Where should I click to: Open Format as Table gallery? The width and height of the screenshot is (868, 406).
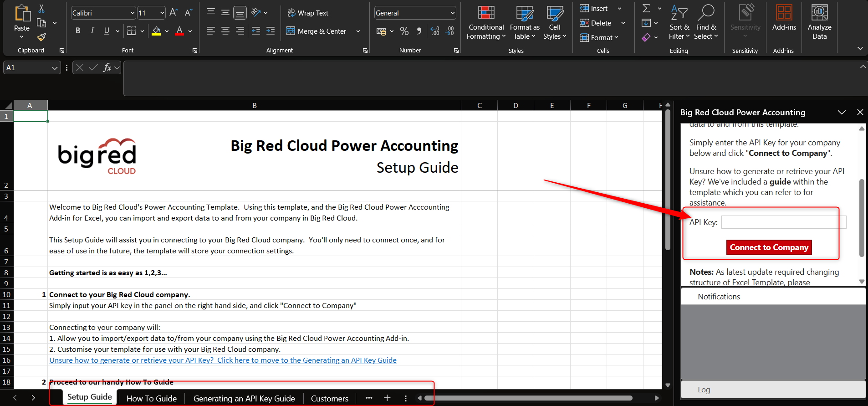[525, 23]
